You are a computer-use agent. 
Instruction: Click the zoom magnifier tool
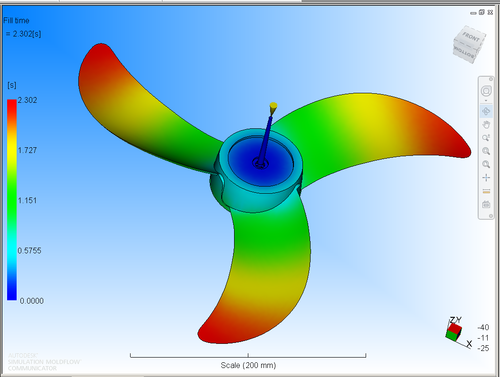[486, 151]
